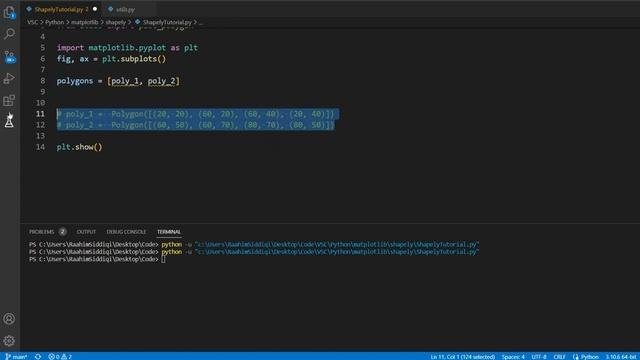
Task: Click the polygons = [poly_1, poly_2] line
Action: pyautogui.click(x=118, y=81)
